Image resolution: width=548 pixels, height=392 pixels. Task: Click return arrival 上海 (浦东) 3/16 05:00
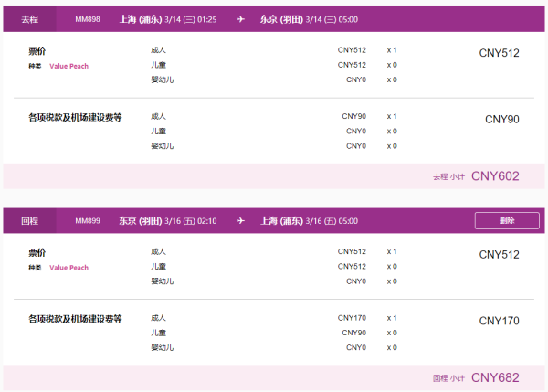point(308,220)
